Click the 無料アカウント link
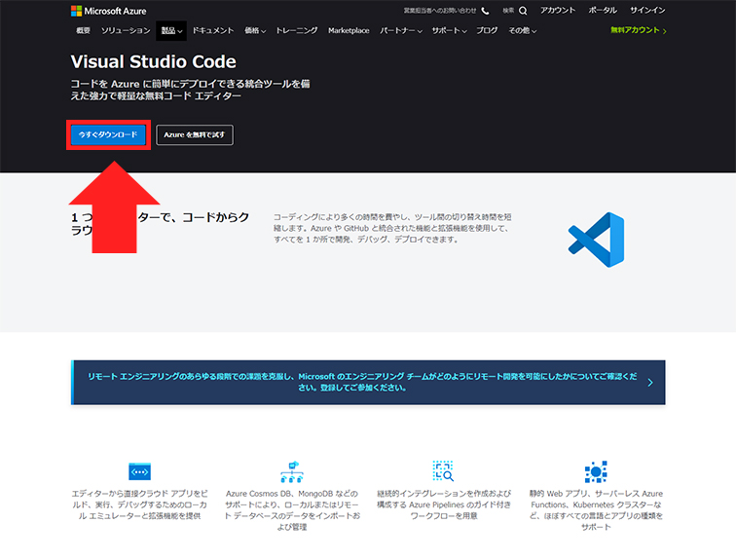 (x=639, y=30)
